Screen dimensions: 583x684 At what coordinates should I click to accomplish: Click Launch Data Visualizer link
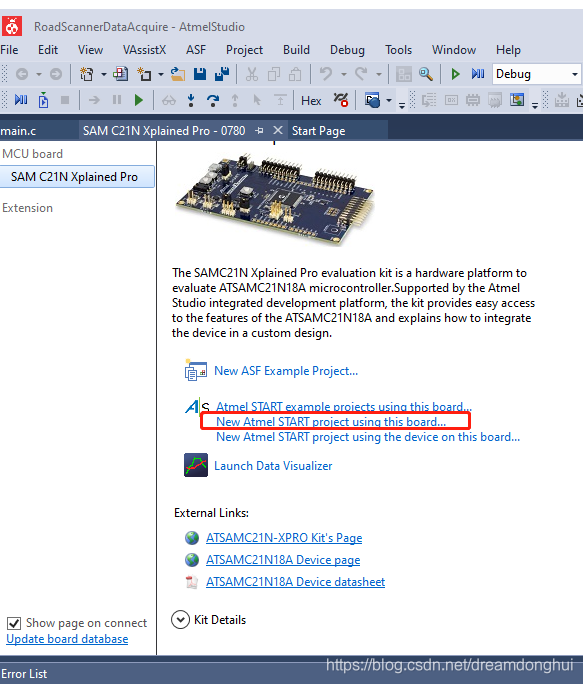(x=273, y=466)
